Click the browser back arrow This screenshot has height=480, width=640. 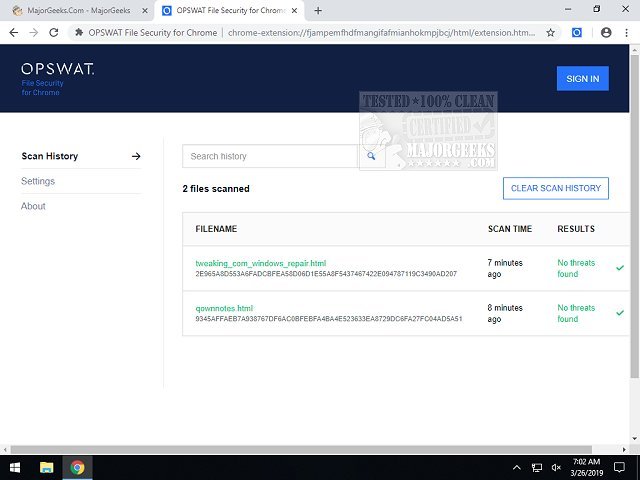(x=13, y=33)
